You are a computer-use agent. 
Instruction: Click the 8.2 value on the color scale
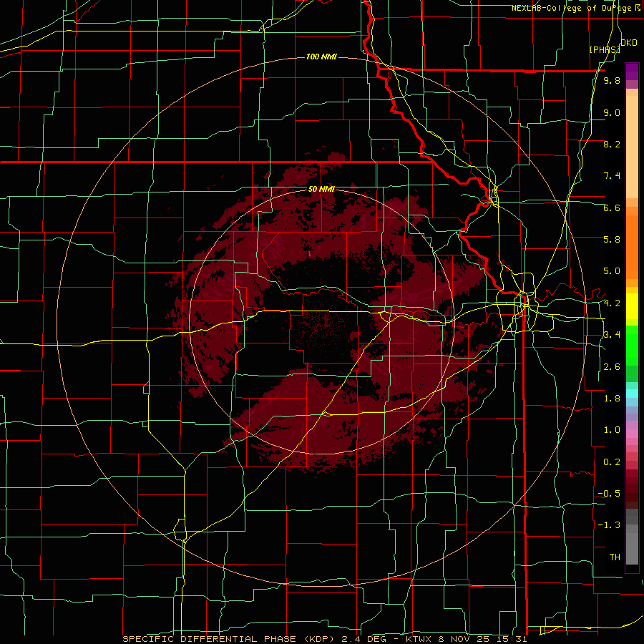[x=612, y=144]
